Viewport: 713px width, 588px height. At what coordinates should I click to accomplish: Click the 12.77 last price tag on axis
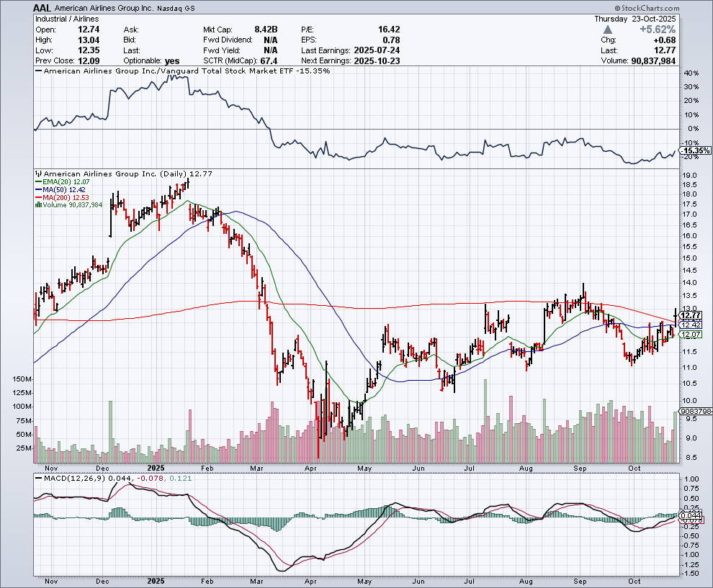(691, 315)
